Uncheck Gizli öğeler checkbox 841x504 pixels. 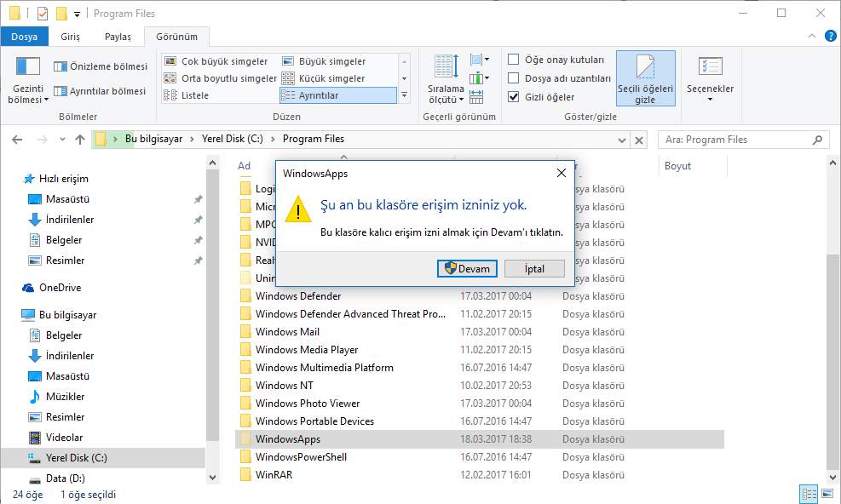pyautogui.click(x=513, y=97)
